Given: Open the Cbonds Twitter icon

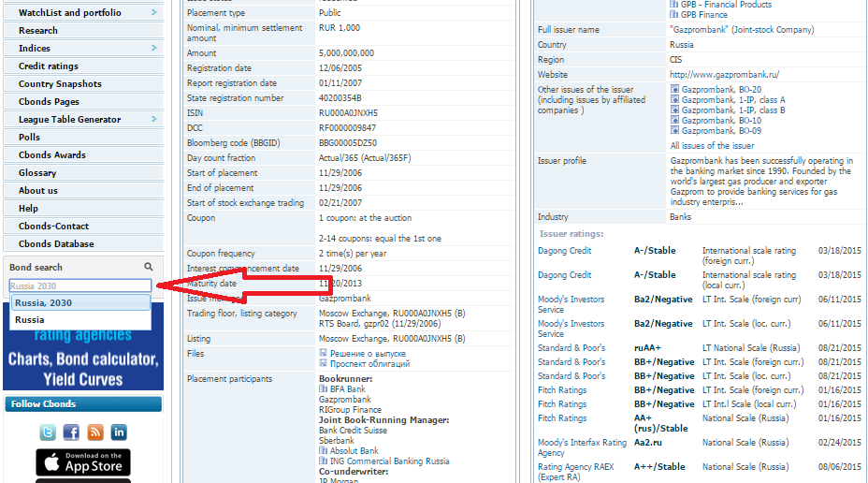Looking at the screenshot, I should [x=48, y=432].
